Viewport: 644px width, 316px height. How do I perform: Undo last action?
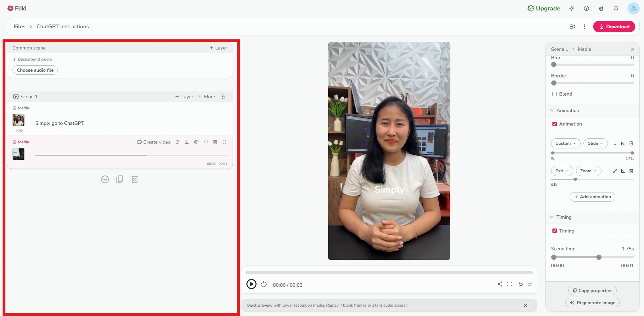tap(521, 284)
